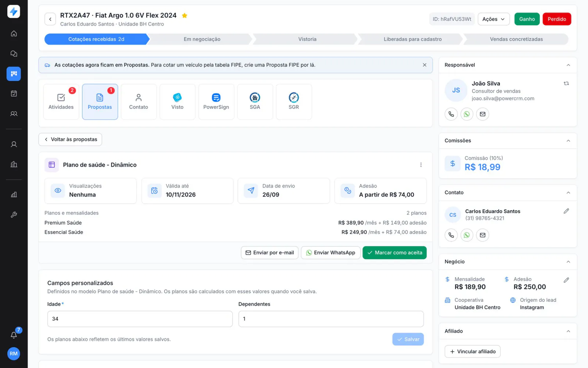Open the SGR tab
This screenshot has height=368, width=588.
(294, 102)
